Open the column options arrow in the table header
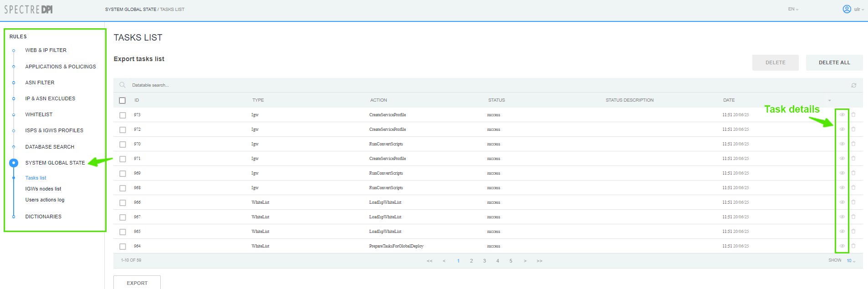The image size is (868, 289). pyautogui.click(x=829, y=100)
